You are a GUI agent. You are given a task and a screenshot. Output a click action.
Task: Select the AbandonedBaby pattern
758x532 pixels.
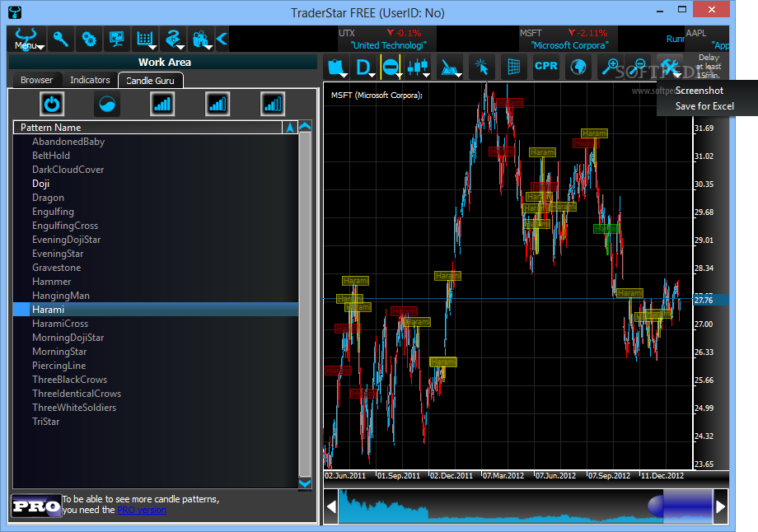[156, 142]
